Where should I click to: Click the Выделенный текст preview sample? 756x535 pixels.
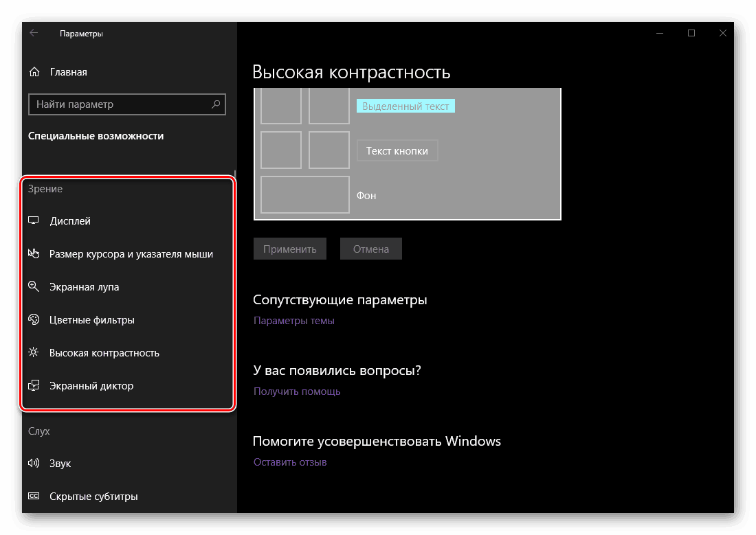405,106
